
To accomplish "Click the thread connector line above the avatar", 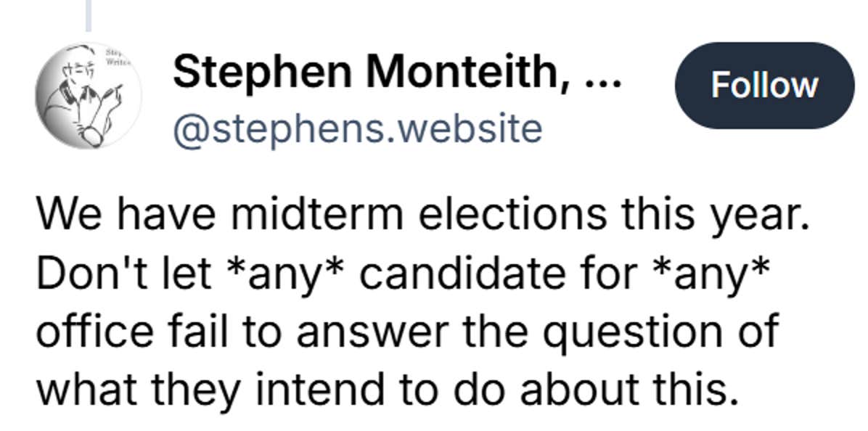I will [89, 15].
